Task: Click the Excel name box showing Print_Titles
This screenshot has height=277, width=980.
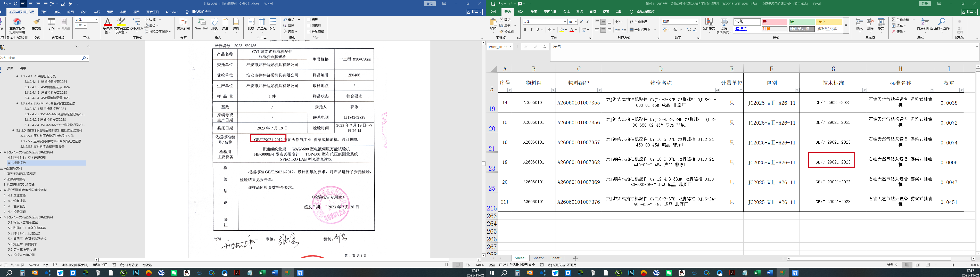Action: point(500,47)
